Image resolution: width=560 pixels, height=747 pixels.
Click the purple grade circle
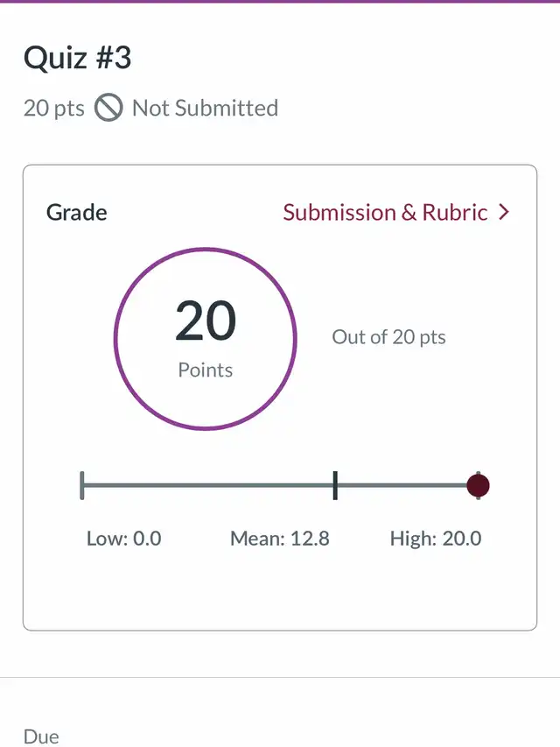coord(206,339)
